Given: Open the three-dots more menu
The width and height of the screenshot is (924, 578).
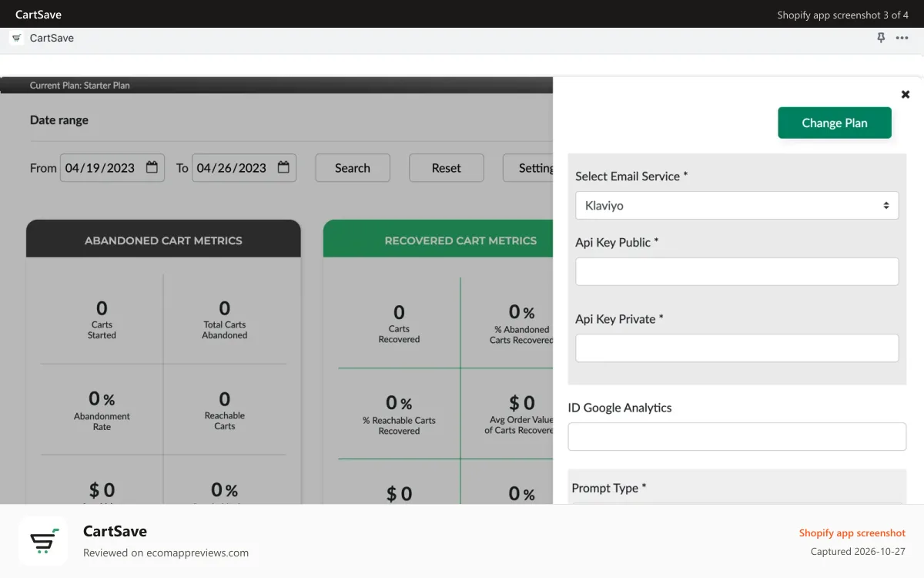Looking at the screenshot, I should pos(902,38).
